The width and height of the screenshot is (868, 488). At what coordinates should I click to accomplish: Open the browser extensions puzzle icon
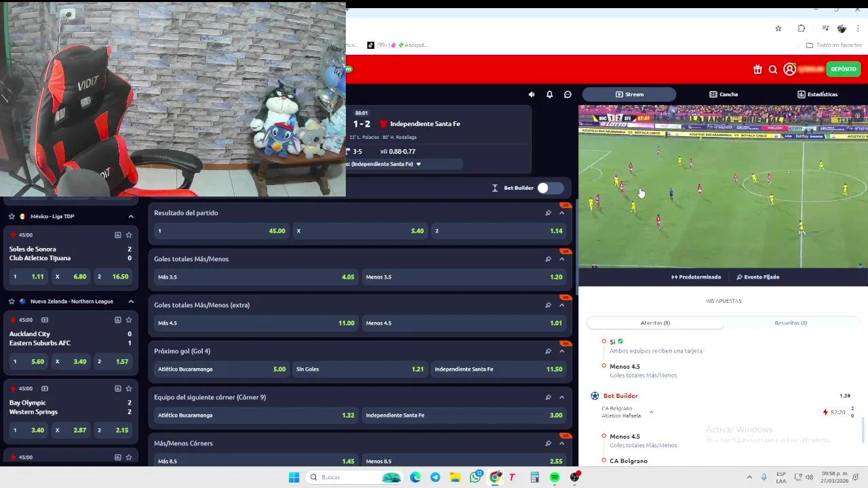pyautogui.click(x=802, y=28)
